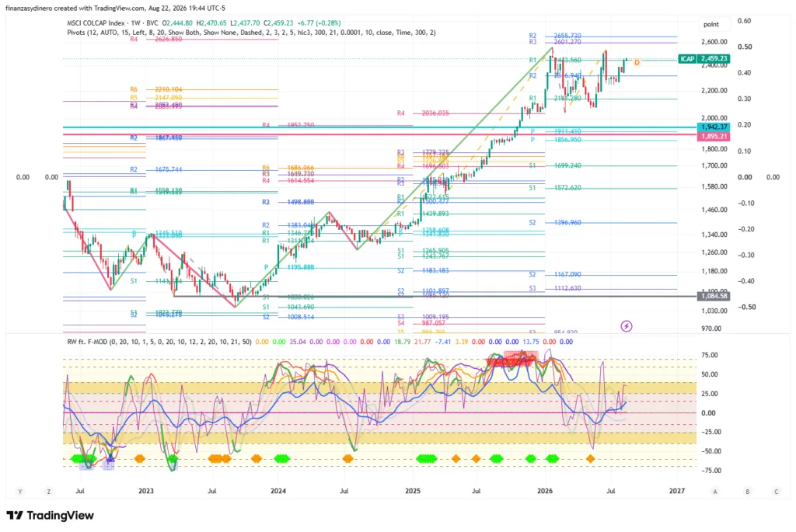This screenshot has width=796, height=532.
Task: Click the 18.79 indicator value
Action: (x=402, y=342)
